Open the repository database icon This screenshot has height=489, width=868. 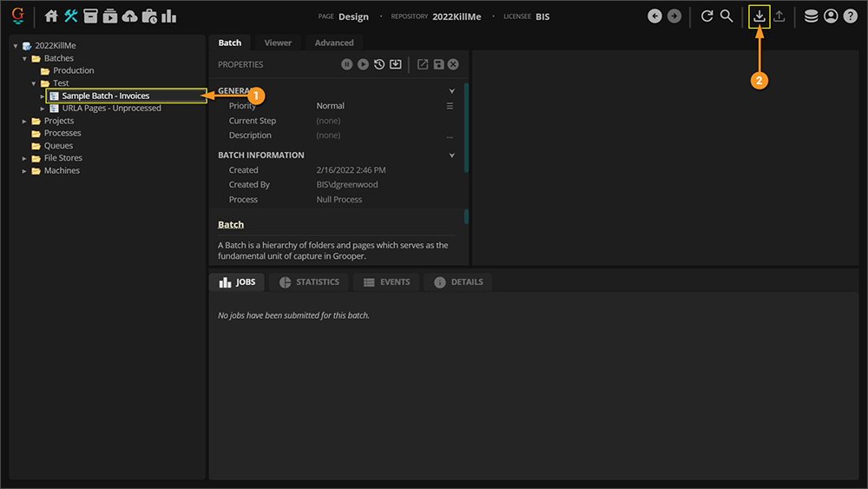coord(811,16)
